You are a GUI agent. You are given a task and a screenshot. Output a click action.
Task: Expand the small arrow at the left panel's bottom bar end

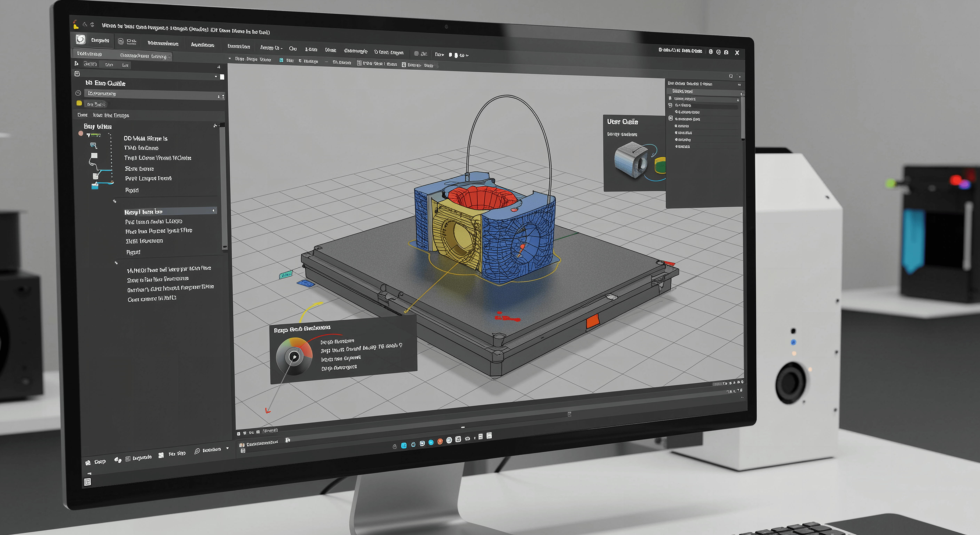coord(227,448)
